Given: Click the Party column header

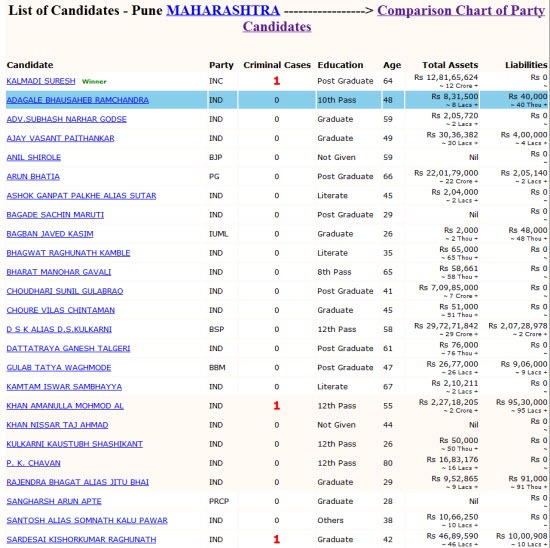Looking at the screenshot, I should coord(221,65).
